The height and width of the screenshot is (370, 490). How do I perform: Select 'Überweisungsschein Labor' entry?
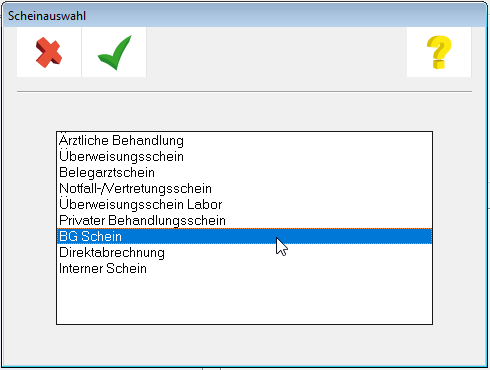[x=244, y=204]
